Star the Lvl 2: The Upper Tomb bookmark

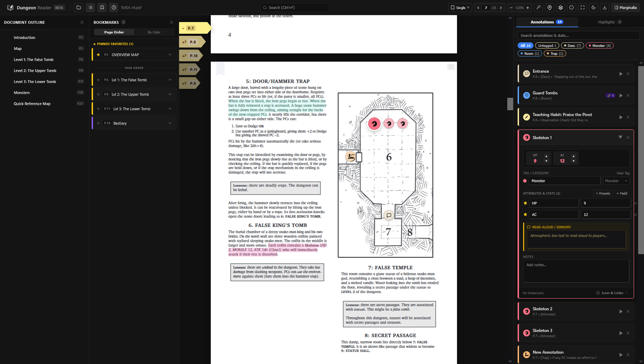click(98, 94)
